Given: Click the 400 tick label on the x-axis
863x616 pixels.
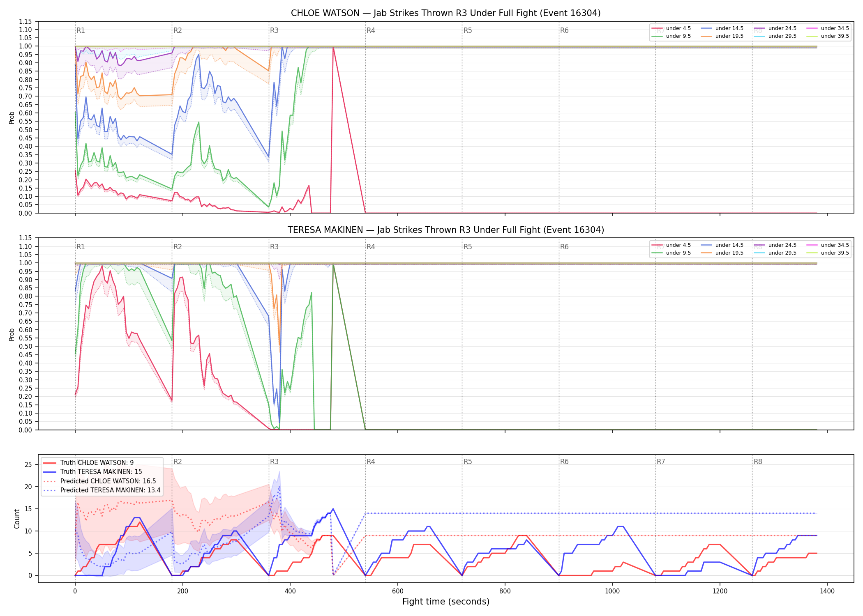Looking at the screenshot, I should point(290,591).
